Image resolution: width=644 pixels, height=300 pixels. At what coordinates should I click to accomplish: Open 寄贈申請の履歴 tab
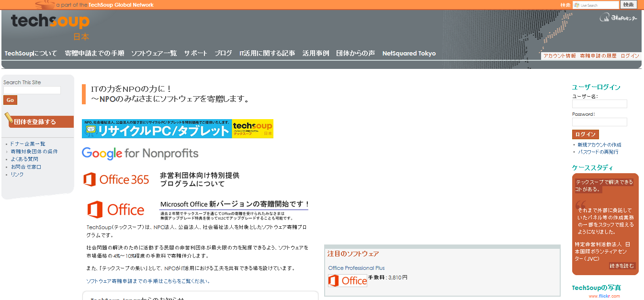[598, 56]
